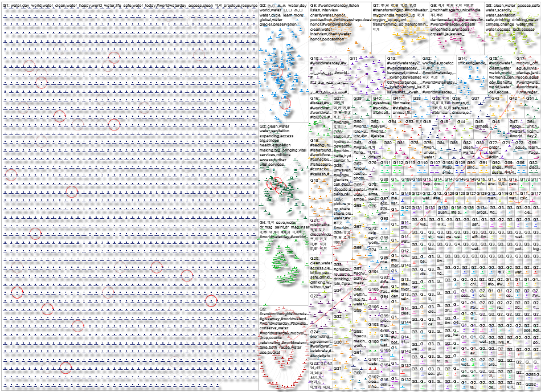Screen dimensions: 541x392
Task: Select the G37 group label
Action: coord(476,99)
